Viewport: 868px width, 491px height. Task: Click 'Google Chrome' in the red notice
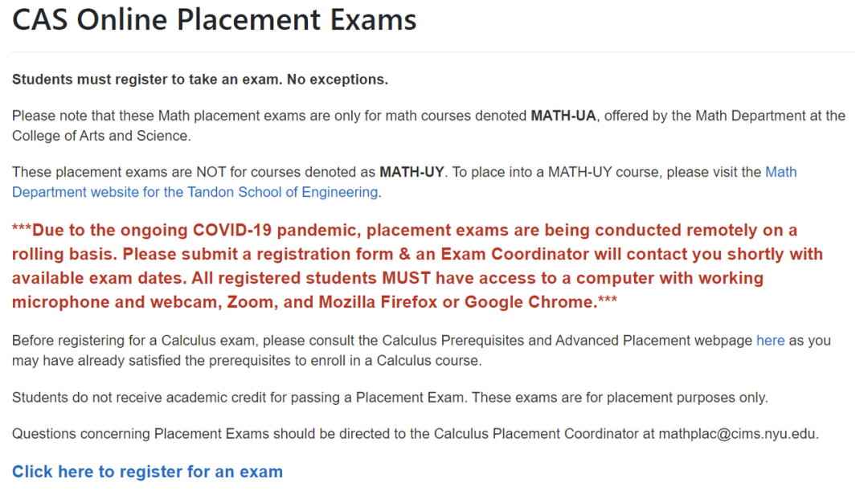tap(529, 301)
